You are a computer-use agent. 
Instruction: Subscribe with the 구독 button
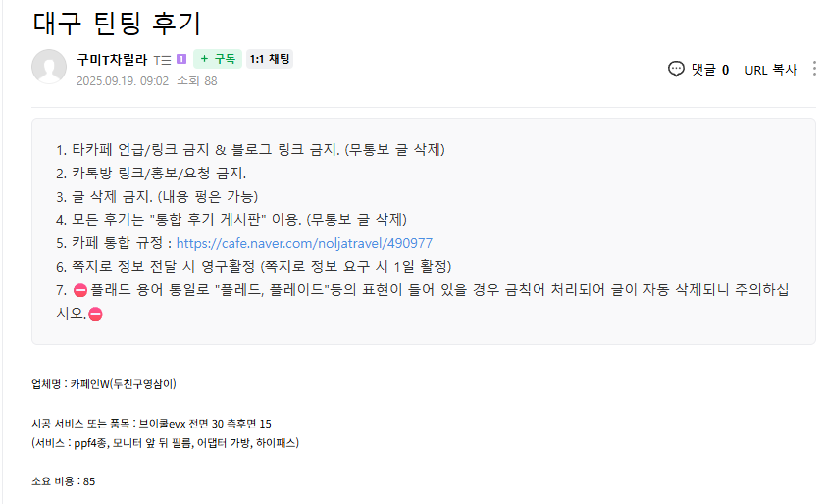(218, 59)
